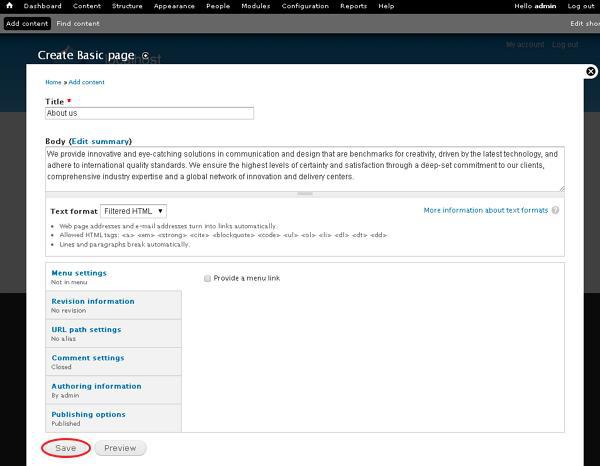Click the Home icon in admin toolbar

pyautogui.click(x=9, y=6)
